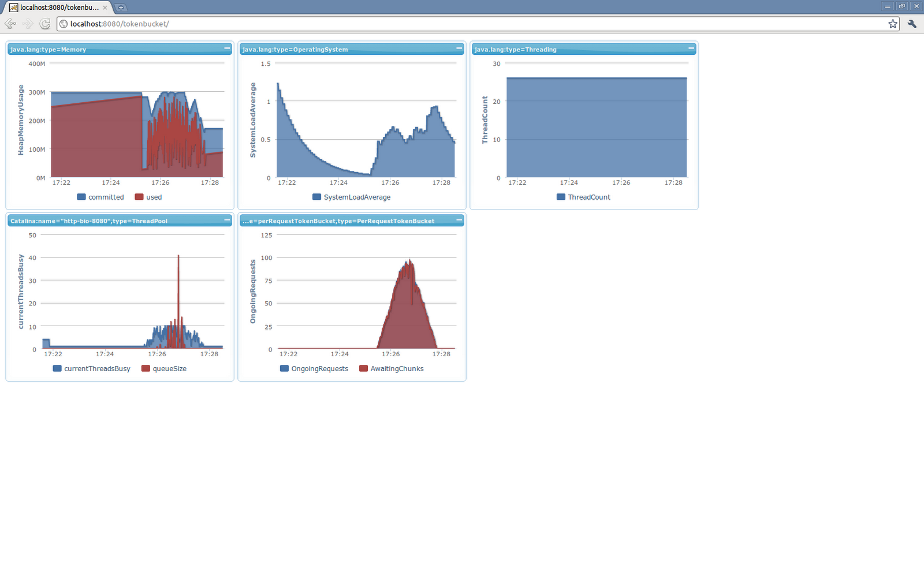Click the java.lang:type=OperatingSystem panel title
Viewport: 924px width, 564px height.
click(295, 50)
